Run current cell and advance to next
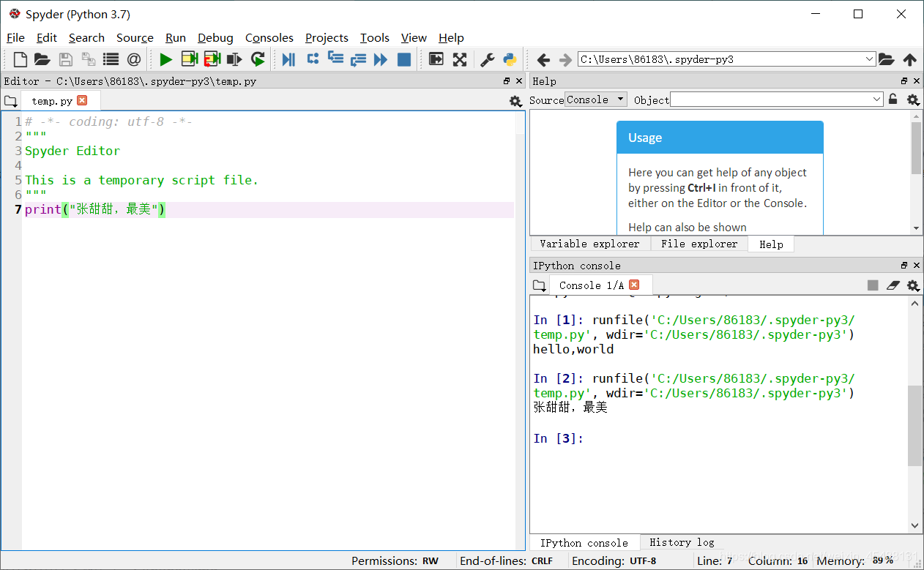The image size is (924, 570). click(x=212, y=59)
